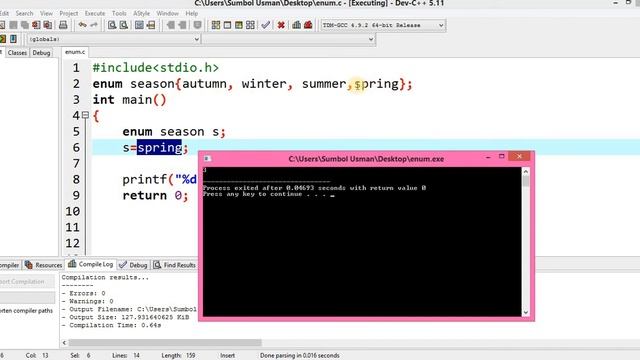Click the Abort Compilation button

tap(27, 282)
